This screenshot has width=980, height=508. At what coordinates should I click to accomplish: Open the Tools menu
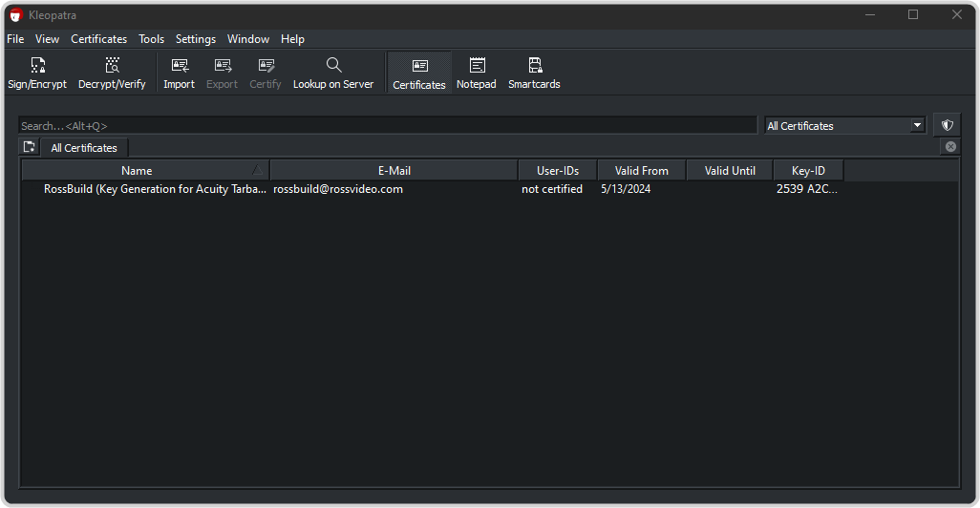click(151, 39)
